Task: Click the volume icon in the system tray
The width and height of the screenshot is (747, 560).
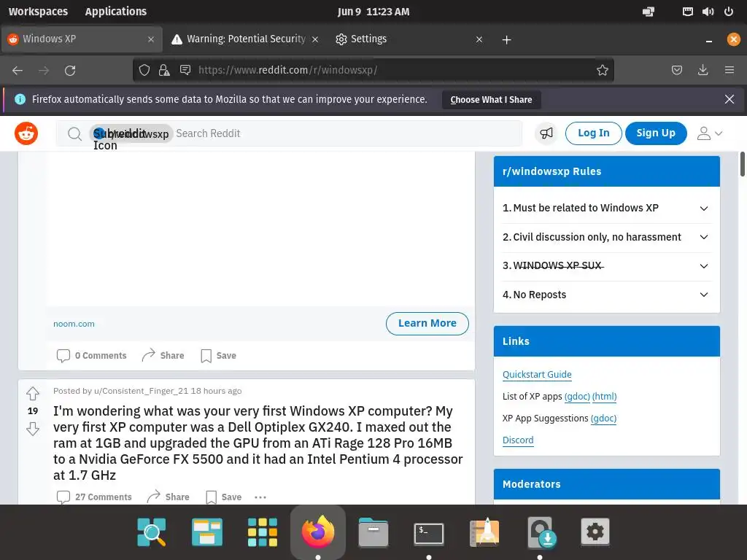Action: [708, 12]
